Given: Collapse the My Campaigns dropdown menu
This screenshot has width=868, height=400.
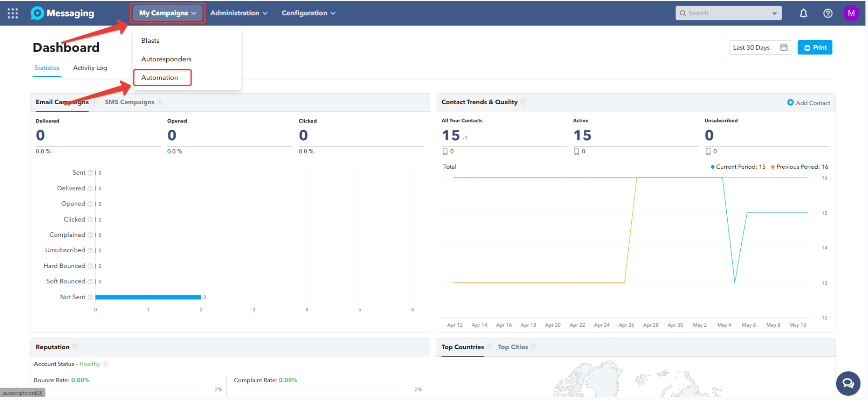Looking at the screenshot, I should click(x=168, y=13).
